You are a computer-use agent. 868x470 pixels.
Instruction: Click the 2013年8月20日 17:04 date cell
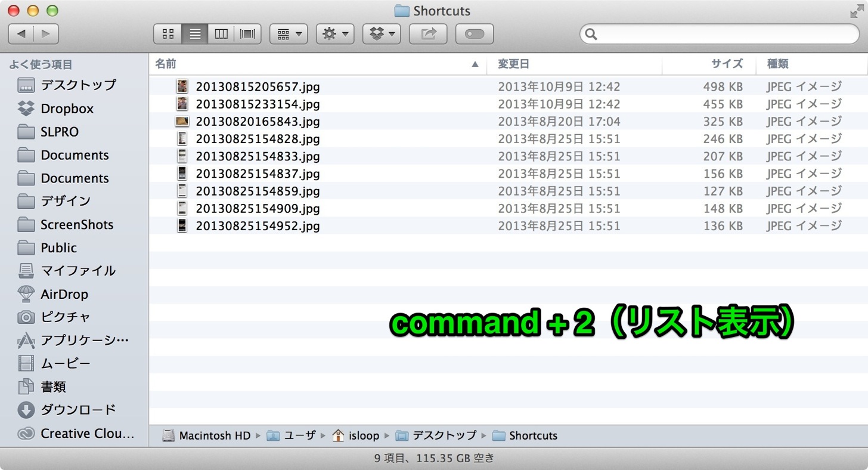[559, 122]
